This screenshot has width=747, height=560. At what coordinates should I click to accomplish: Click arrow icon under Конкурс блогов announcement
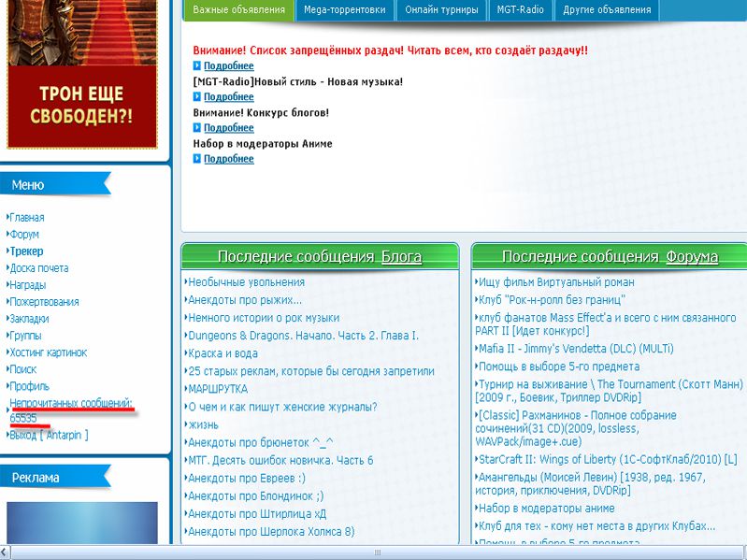pyautogui.click(x=197, y=128)
